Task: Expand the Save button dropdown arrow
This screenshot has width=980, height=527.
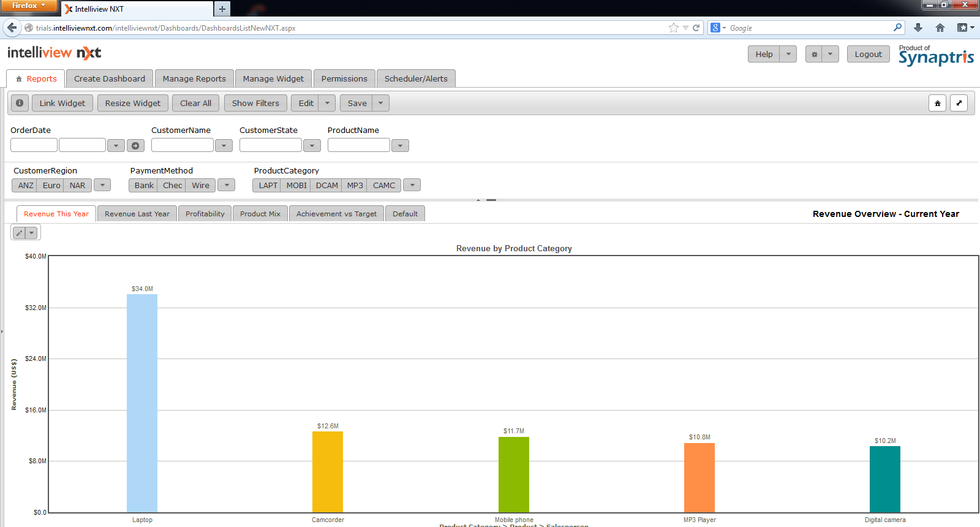Action: click(380, 103)
